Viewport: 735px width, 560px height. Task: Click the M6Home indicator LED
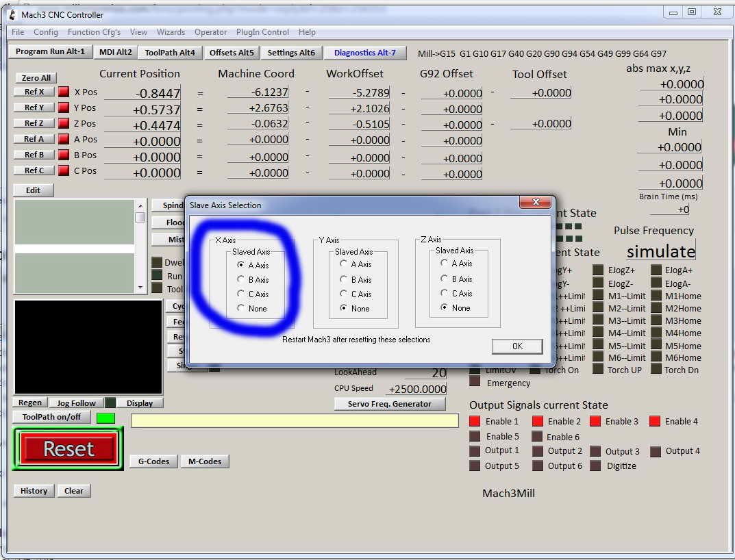pyautogui.click(x=656, y=357)
